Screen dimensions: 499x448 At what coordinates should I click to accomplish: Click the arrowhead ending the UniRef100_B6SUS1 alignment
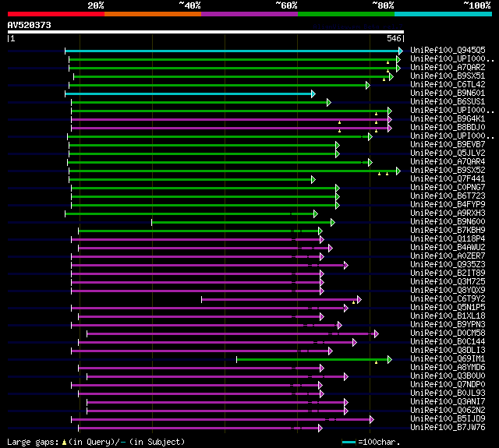(x=329, y=102)
